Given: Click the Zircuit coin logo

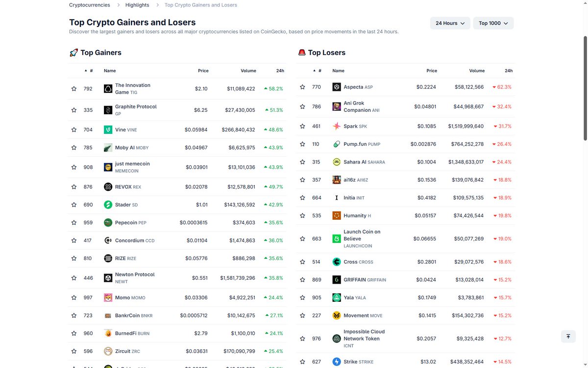Looking at the screenshot, I should click(108, 351).
